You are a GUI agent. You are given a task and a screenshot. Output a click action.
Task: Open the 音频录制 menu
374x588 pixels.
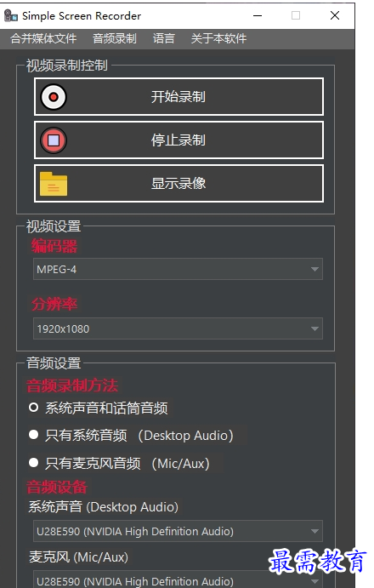pyautogui.click(x=115, y=38)
